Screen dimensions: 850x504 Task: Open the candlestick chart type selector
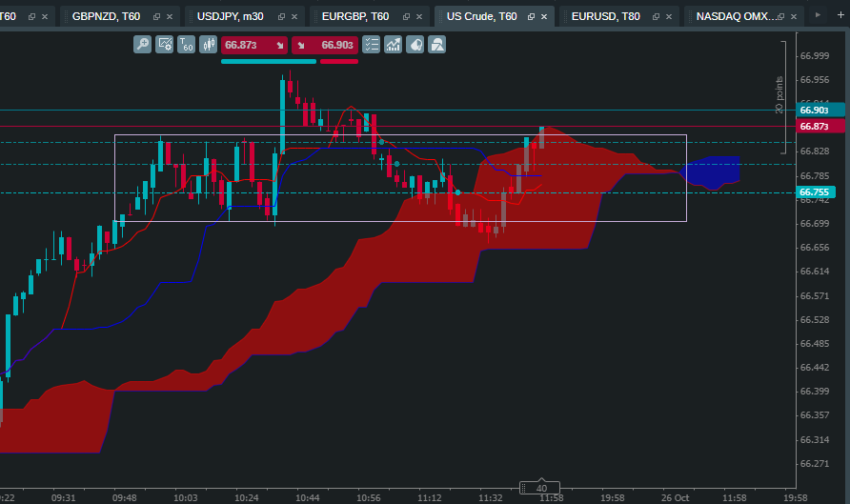click(208, 45)
